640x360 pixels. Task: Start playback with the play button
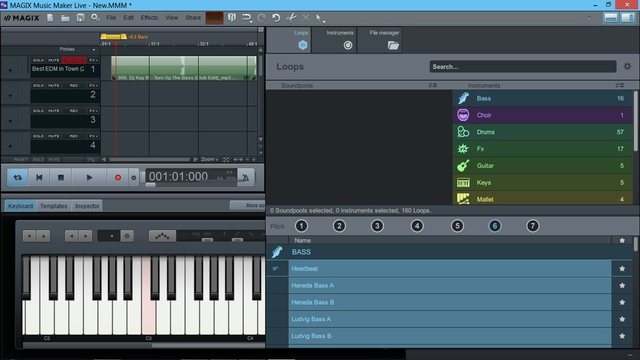click(x=89, y=178)
